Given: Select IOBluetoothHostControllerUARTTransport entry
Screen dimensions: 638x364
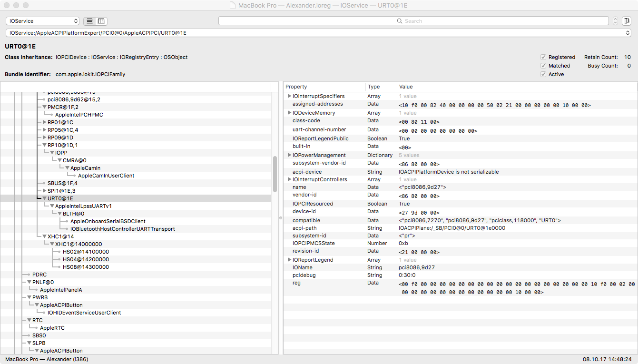Looking at the screenshot, I should [x=122, y=229].
